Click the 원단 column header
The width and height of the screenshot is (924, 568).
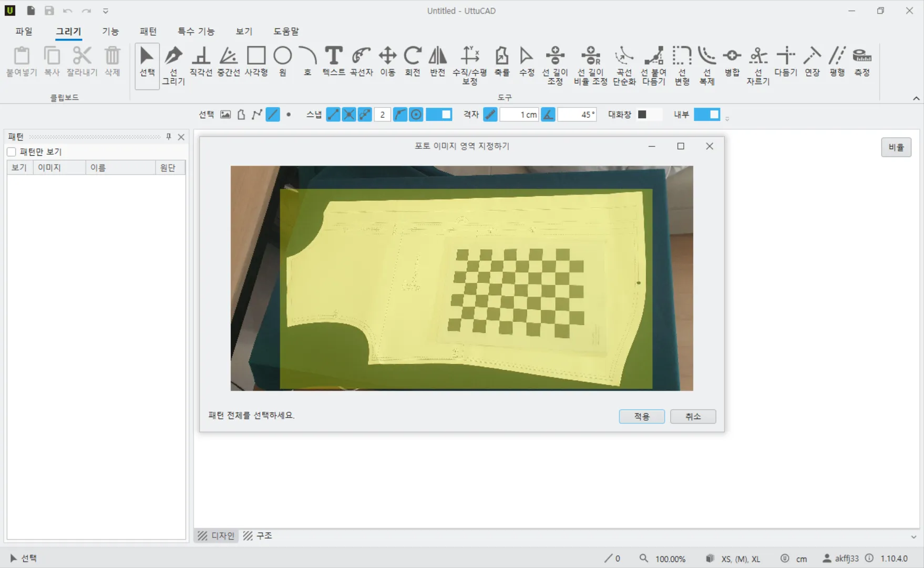point(170,168)
